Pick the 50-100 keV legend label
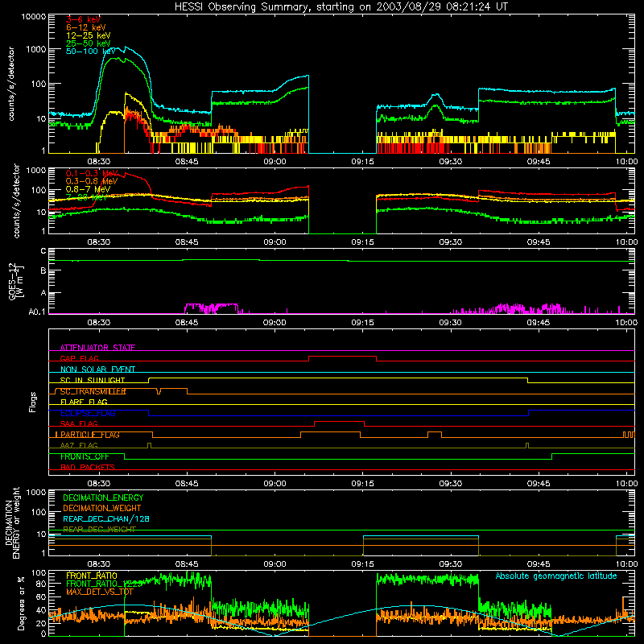This screenshot has height=644, width=644. 91,52
